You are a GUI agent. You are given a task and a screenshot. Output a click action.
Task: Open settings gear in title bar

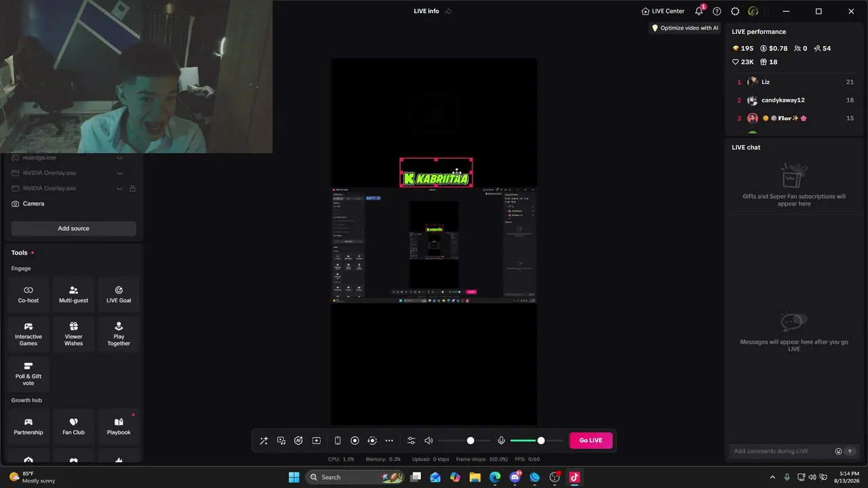[735, 12]
